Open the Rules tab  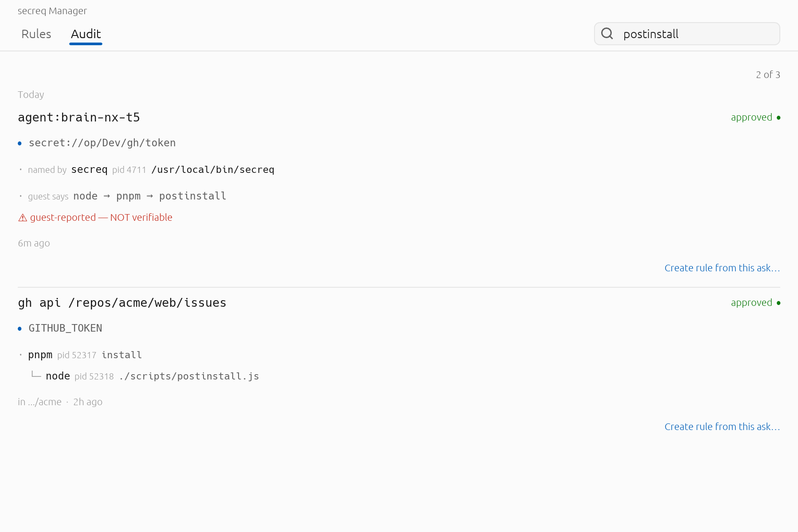pyautogui.click(x=36, y=34)
